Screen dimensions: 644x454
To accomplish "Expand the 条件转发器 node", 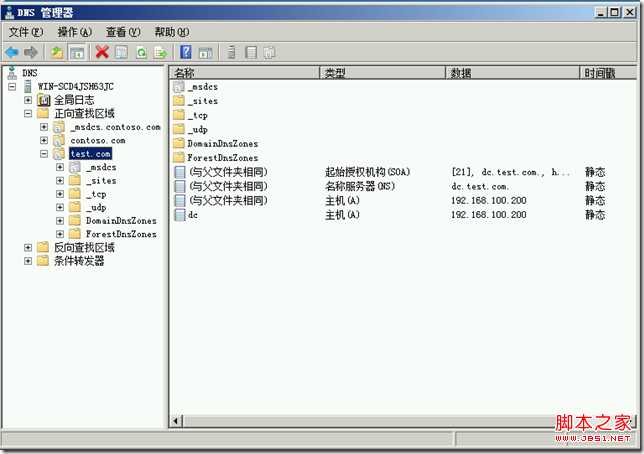I will tap(28, 261).
